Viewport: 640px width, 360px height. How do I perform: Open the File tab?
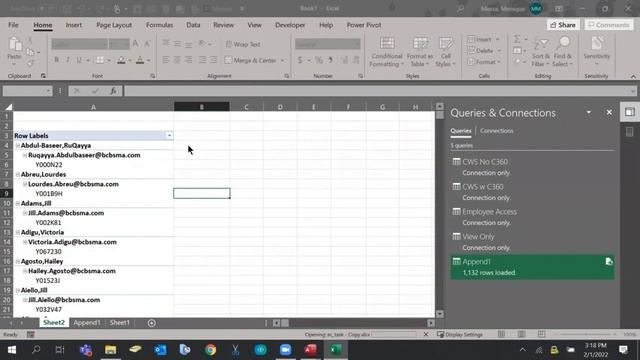[13, 25]
